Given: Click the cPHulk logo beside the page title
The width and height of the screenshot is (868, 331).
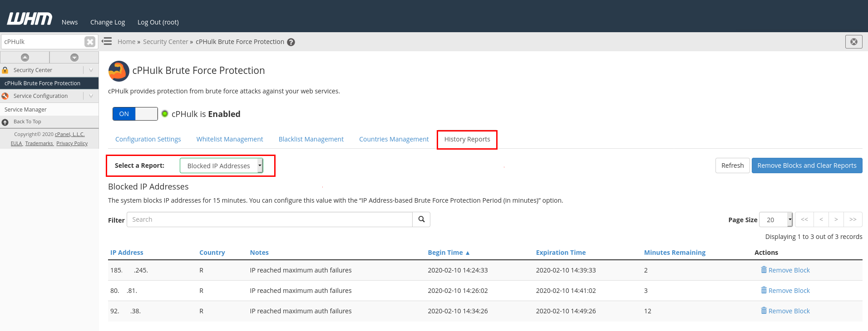Looking at the screenshot, I should 119,71.
